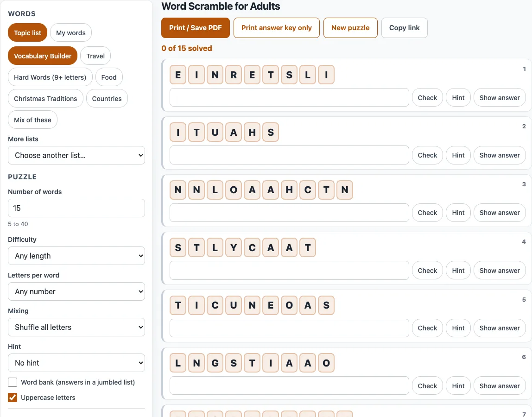
Task: Open the Hint dropdown showing No hint
Action: pos(76,363)
